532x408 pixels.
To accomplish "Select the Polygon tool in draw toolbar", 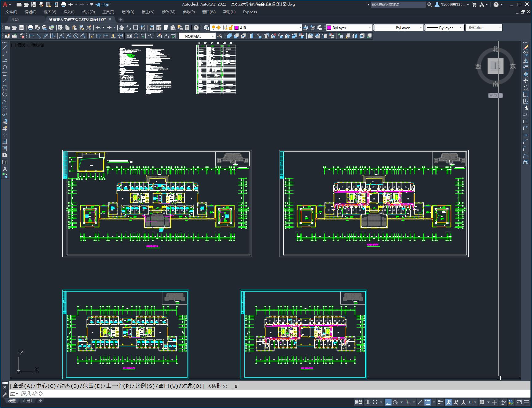I will pyautogui.click(x=5, y=67).
